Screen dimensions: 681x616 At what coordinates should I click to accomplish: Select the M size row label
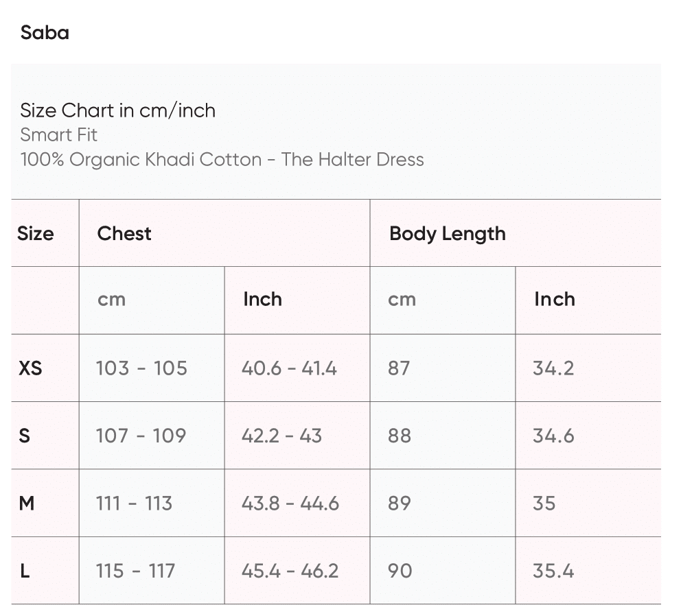(27, 504)
